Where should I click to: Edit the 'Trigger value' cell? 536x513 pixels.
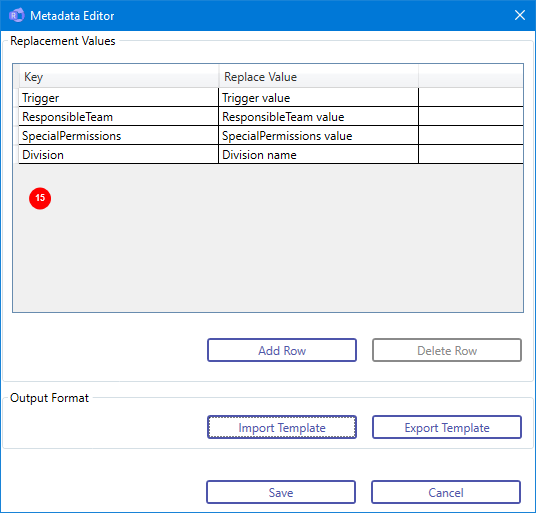pos(318,98)
